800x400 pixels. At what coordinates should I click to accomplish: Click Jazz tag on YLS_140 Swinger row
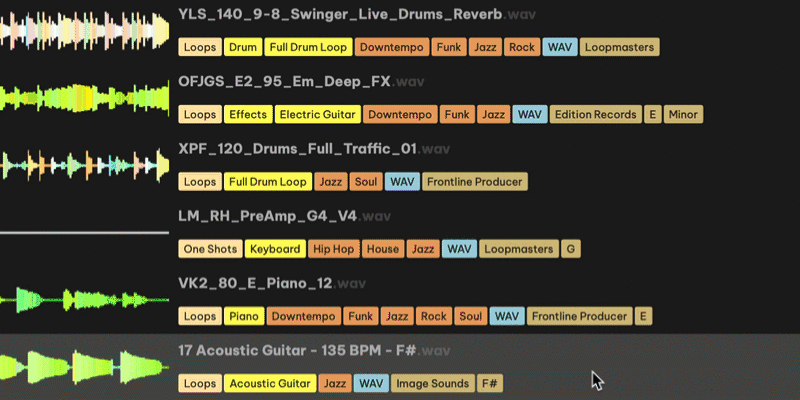tap(485, 47)
